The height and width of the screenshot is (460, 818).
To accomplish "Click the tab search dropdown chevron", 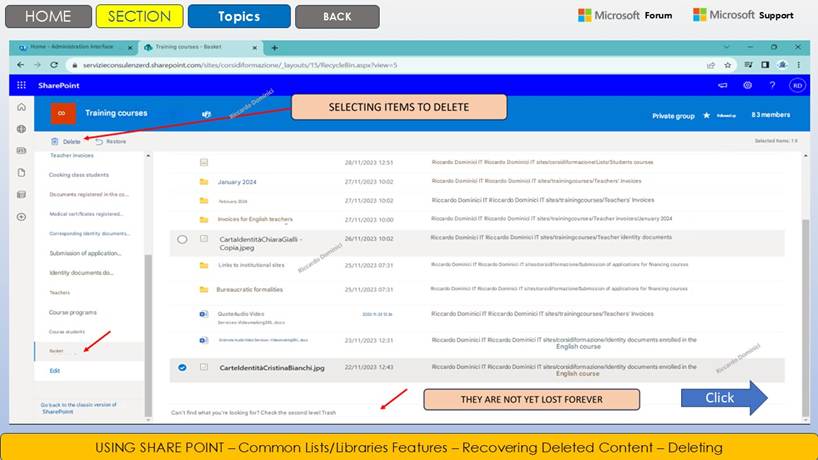I will click(727, 47).
